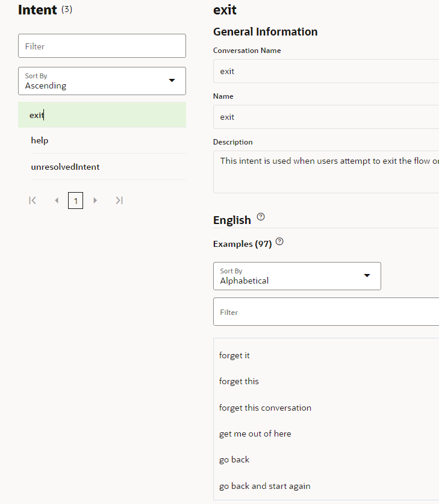Open the unresolvedIntent entry
This screenshot has width=439, height=504.
(x=102, y=167)
